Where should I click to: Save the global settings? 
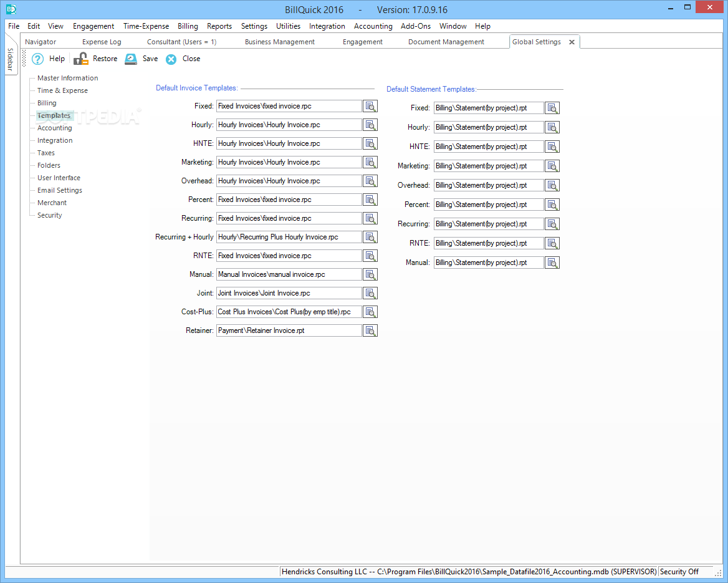[141, 59]
